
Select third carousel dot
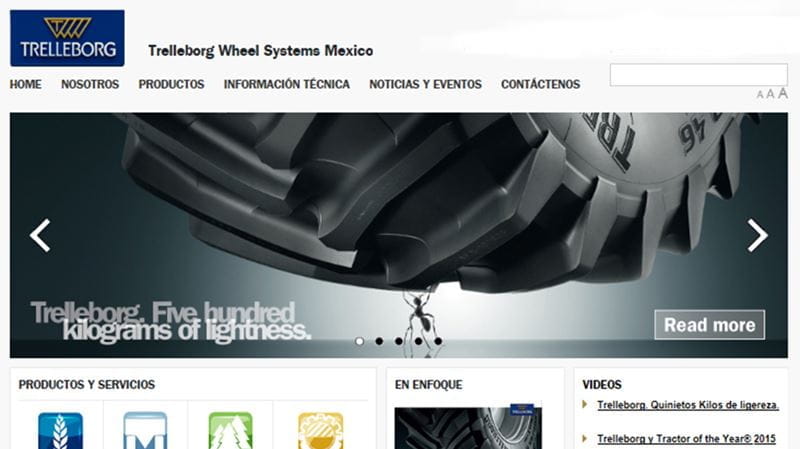click(x=399, y=341)
